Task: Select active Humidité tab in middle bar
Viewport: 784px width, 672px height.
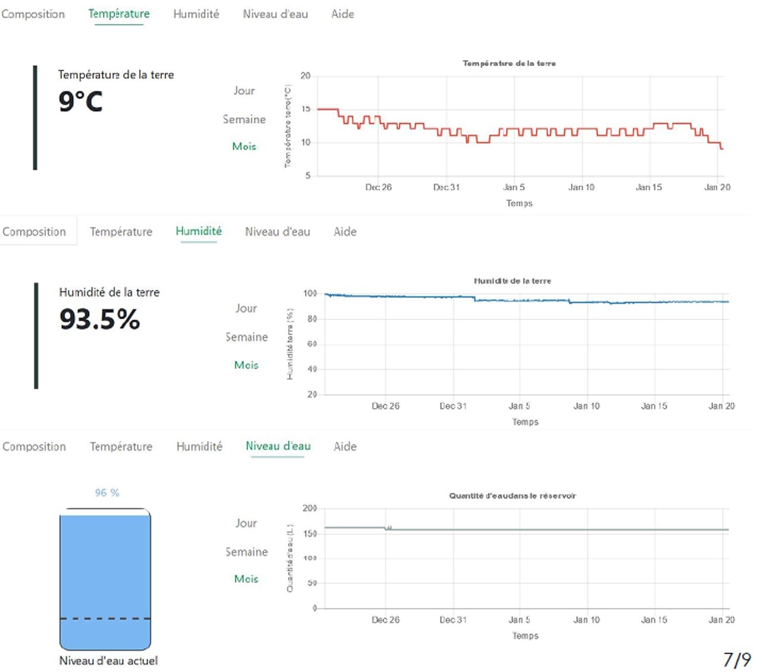Action: 199,231
